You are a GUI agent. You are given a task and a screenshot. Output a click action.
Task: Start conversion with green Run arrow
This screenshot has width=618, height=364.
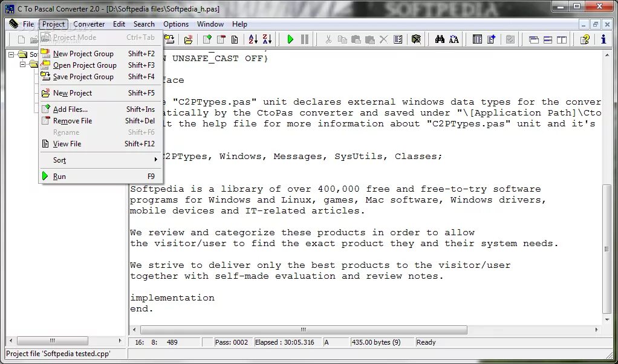pyautogui.click(x=290, y=39)
